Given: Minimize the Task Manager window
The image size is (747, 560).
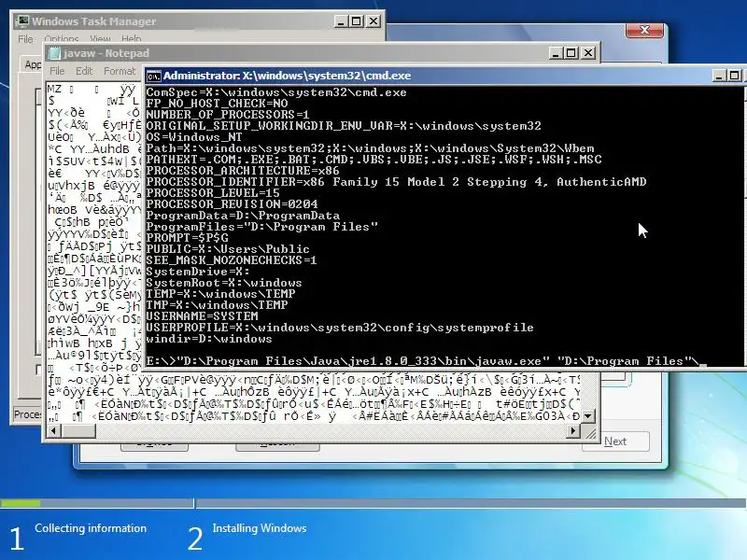Looking at the screenshot, I should (340, 21).
